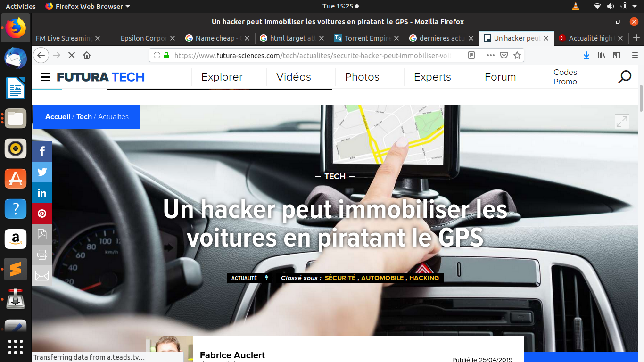Open the Amazon launcher in dock
Screen dimensions: 644x362
coord(16,239)
